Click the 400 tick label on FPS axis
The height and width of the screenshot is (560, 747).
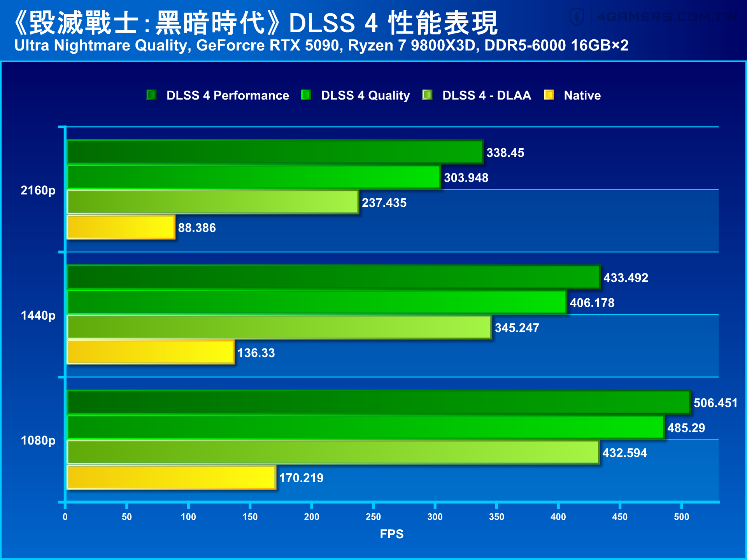point(558,517)
